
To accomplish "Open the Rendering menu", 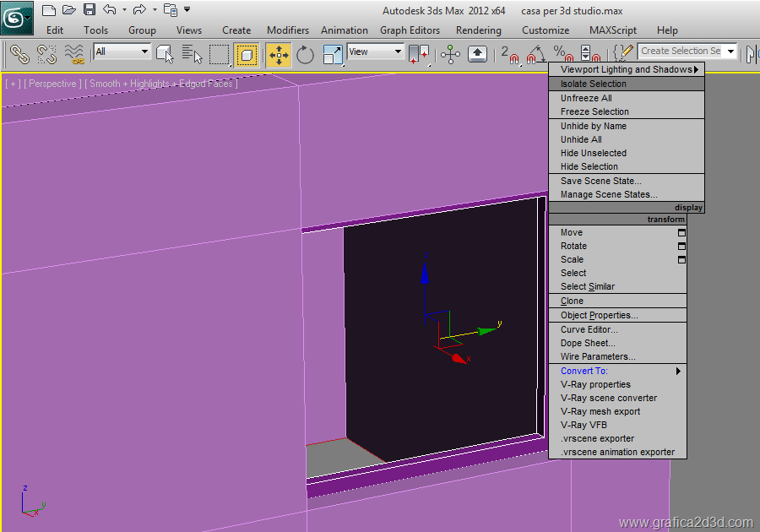I will [478, 30].
